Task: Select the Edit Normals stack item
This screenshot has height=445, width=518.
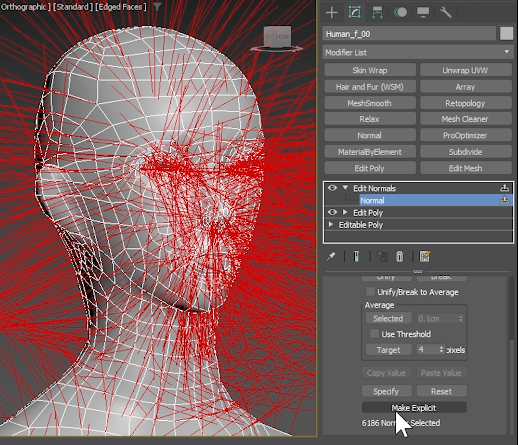Action: [375, 188]
